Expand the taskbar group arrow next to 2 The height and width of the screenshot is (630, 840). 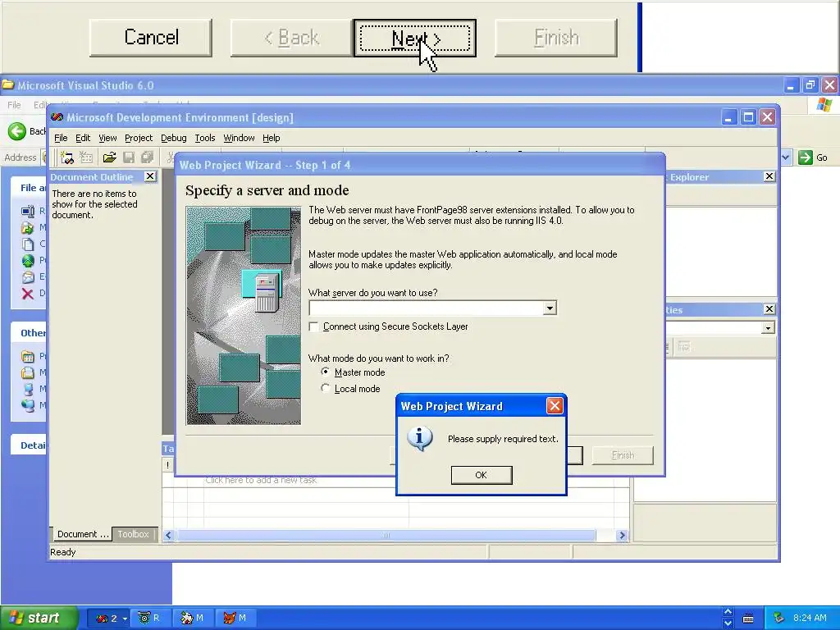pyautogui.click(x=125, y=619)
